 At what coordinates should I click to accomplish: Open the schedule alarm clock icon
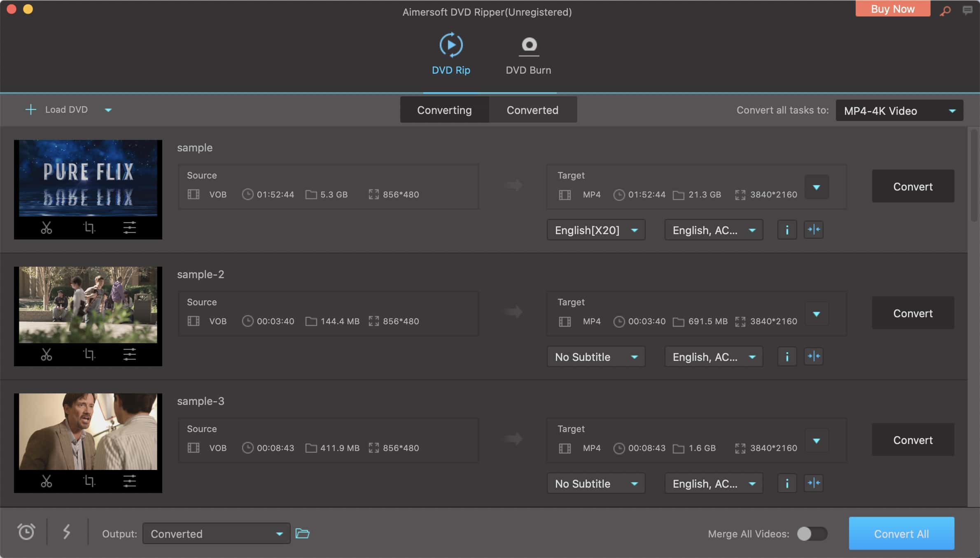pyautogui.click(x=26, y=532)
